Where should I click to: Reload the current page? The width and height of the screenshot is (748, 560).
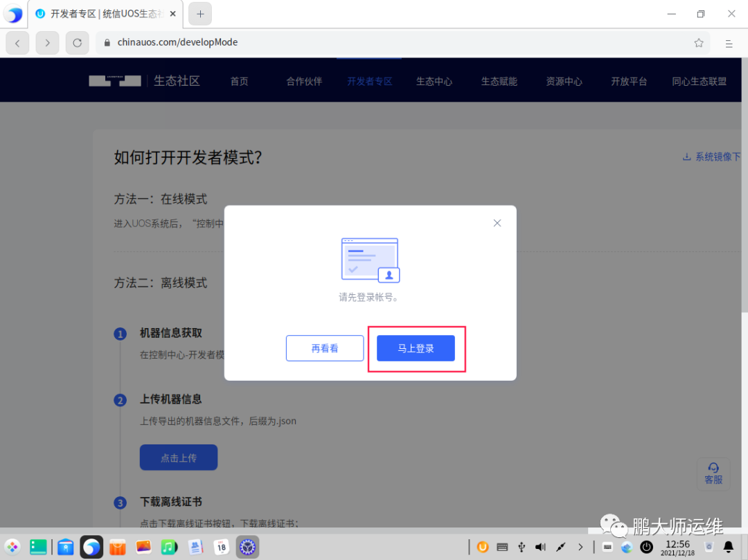78,43
